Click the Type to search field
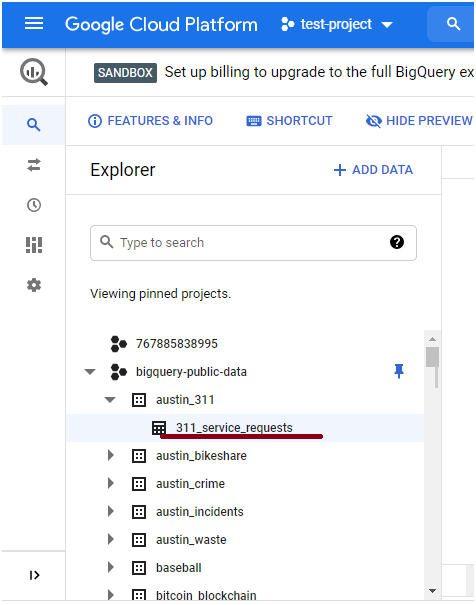 click(x=253, y=243)
